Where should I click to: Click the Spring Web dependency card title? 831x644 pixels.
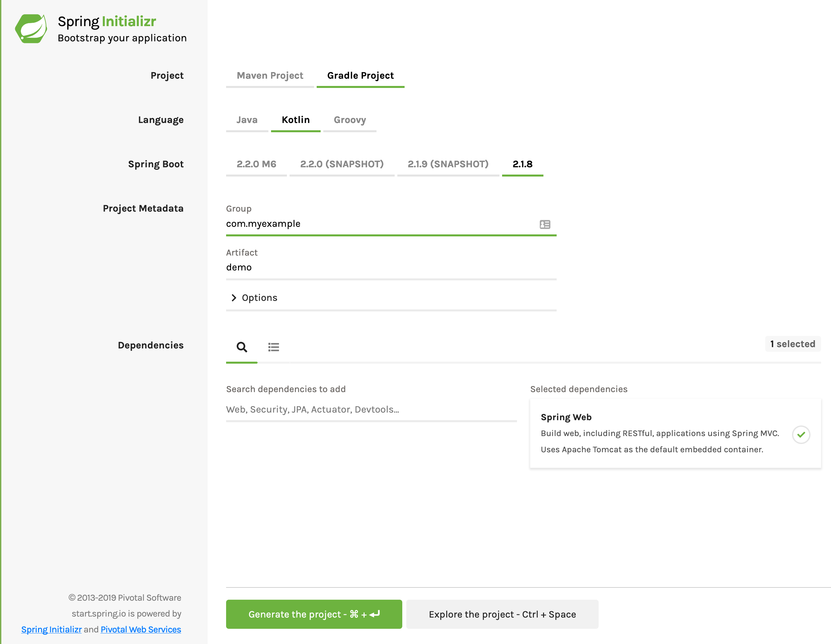tap(566, 417)
